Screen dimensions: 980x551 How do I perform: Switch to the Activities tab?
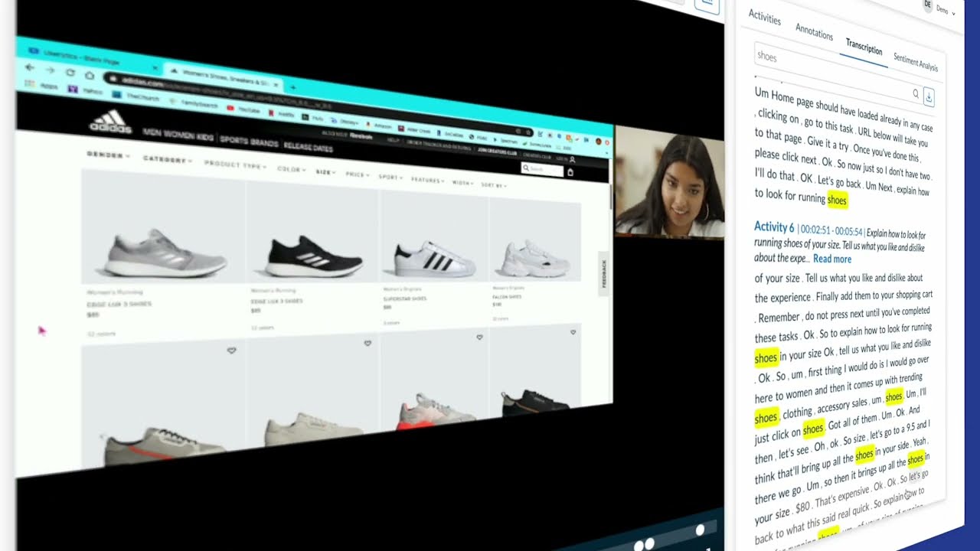tap(764, 17)
